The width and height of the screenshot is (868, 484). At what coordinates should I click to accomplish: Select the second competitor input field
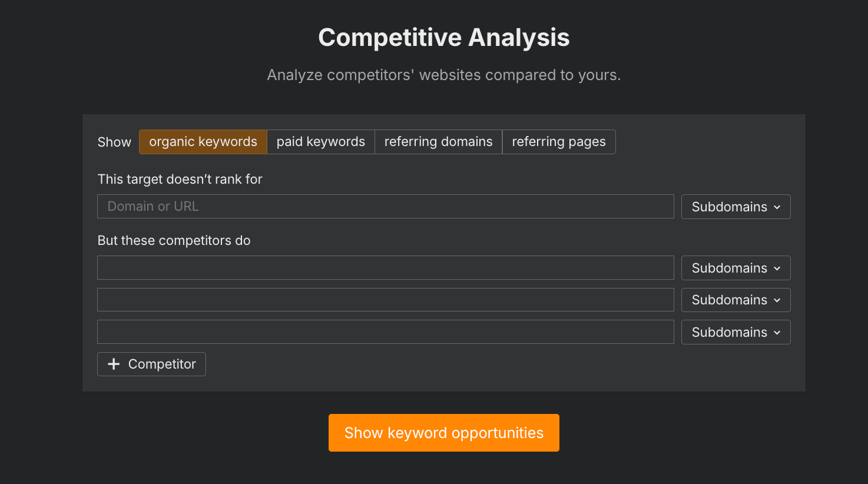[385, 300]
